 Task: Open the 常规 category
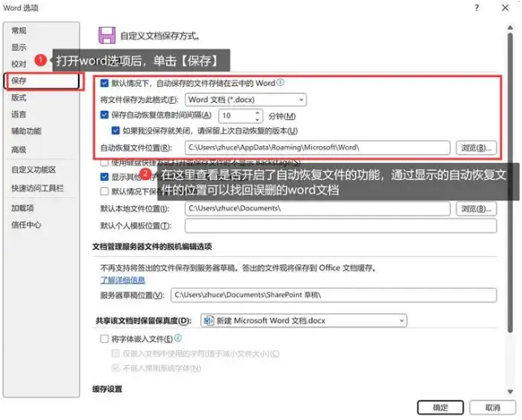coord(19,31)
